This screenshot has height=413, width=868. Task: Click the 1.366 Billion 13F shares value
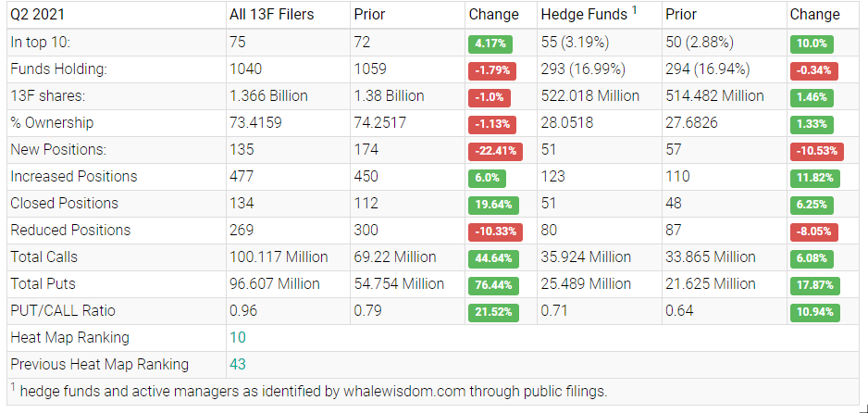(268, 96)
